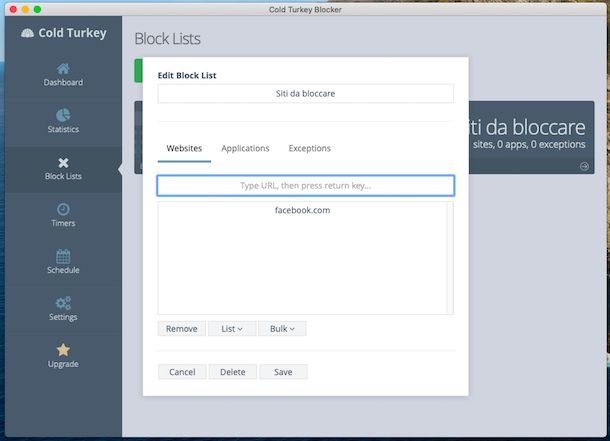The image size is (610, 441).
Task: Switch to the Applications tab
Action: pyautogui.click(x=245, y=148)
